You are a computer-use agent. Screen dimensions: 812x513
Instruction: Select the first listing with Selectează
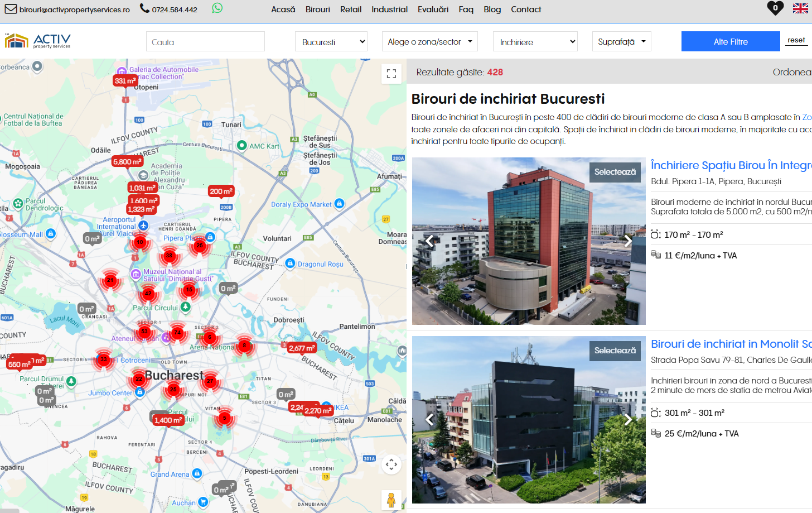tap(615, 172)
